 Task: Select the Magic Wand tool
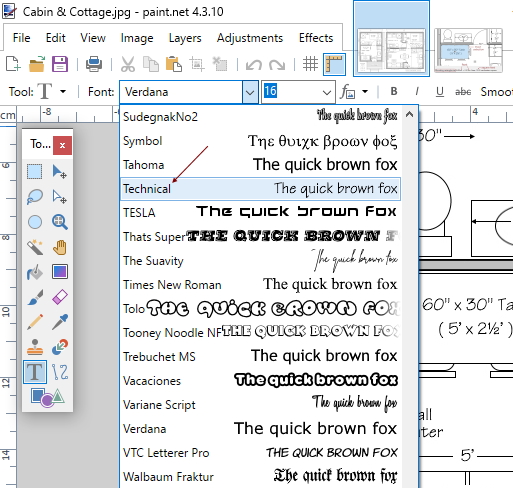tap(35, 247)
